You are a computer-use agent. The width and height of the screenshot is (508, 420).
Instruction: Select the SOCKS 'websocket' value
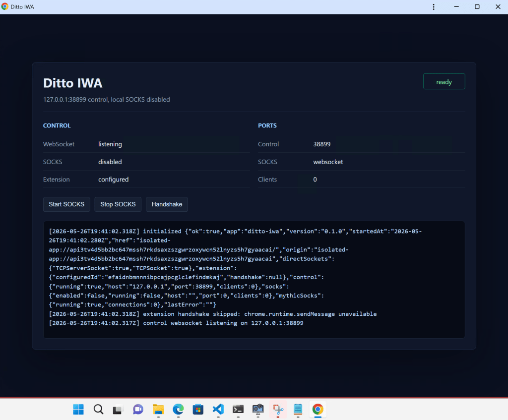[x=328, y=162]
